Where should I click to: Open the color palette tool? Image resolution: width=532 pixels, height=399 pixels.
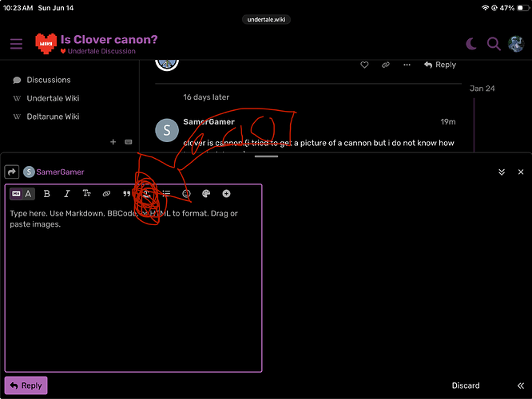click(206, 194)
